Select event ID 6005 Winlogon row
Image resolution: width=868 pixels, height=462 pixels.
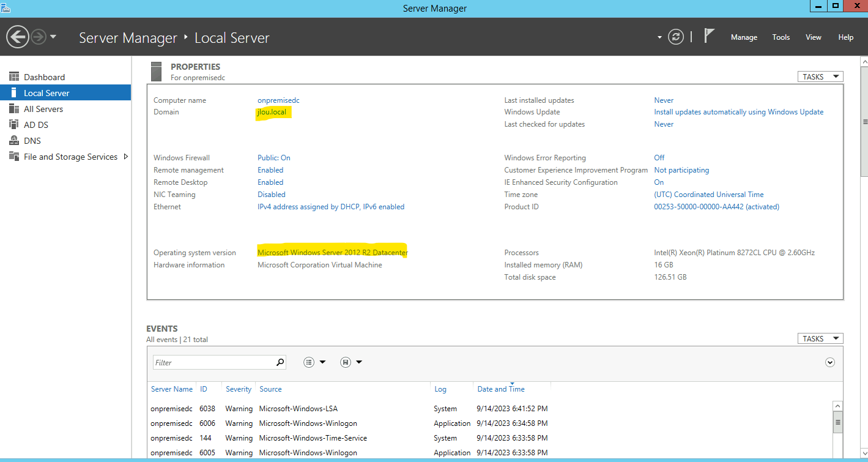point(489,453)
